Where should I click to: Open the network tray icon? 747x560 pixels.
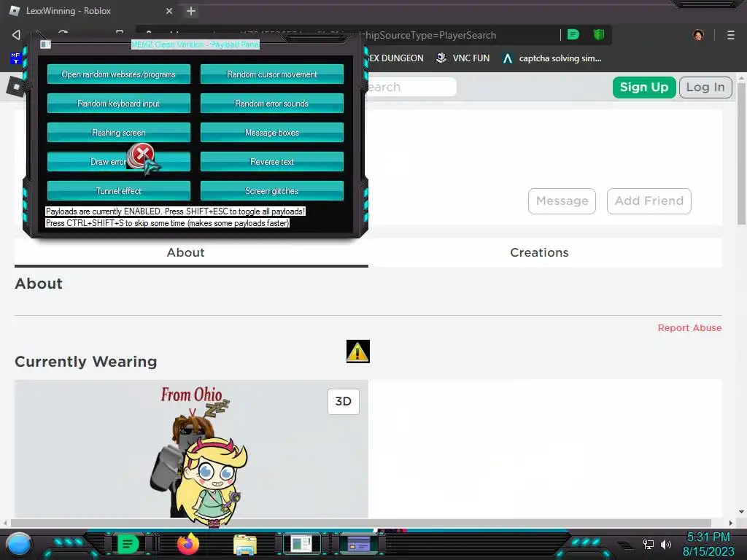tap(649, 544)
